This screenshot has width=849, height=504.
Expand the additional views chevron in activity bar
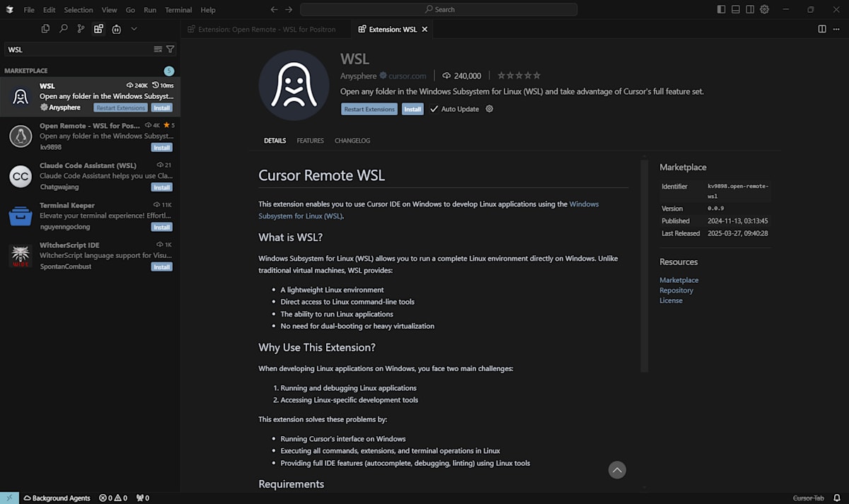[134, 29]
